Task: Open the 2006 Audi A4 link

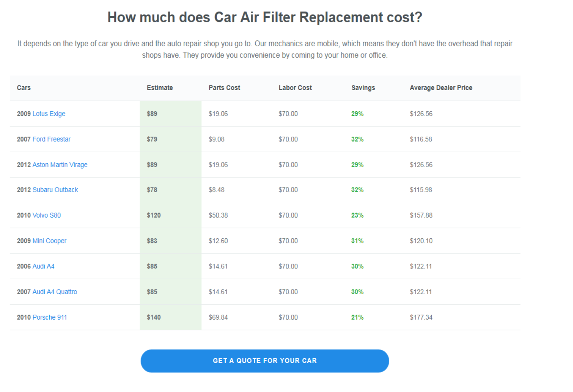Action: pos(44,266)
